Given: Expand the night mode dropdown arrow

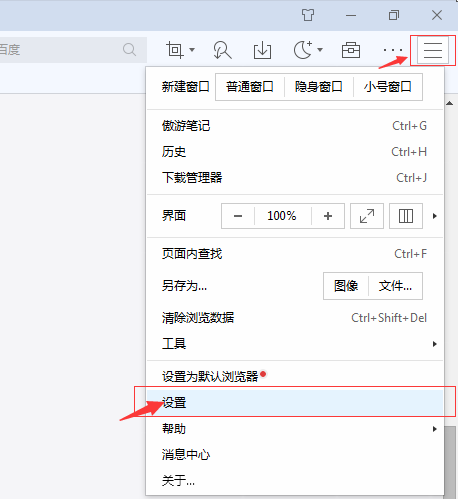Looking at the screenshot, I should coord(320,50).
